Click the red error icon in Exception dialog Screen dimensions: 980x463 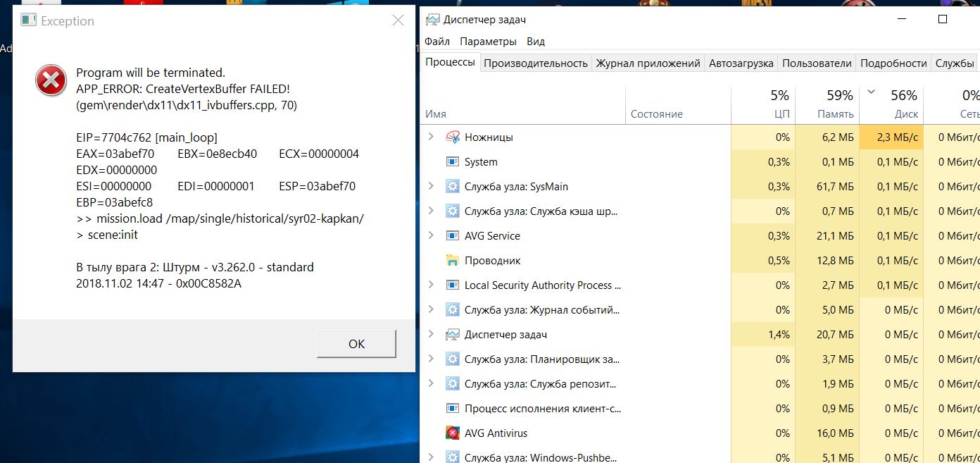[x=51, y=82]
